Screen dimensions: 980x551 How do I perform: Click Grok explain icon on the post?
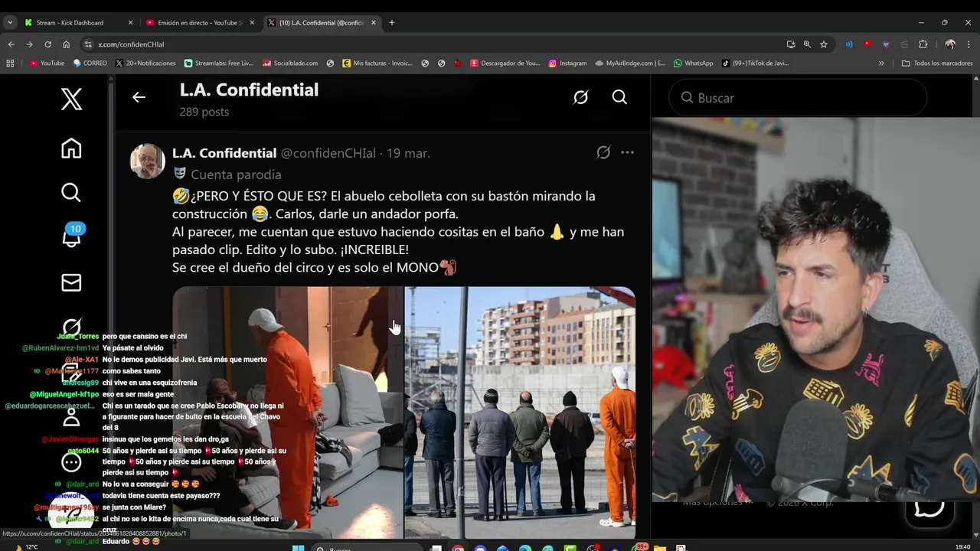[603, 152]
